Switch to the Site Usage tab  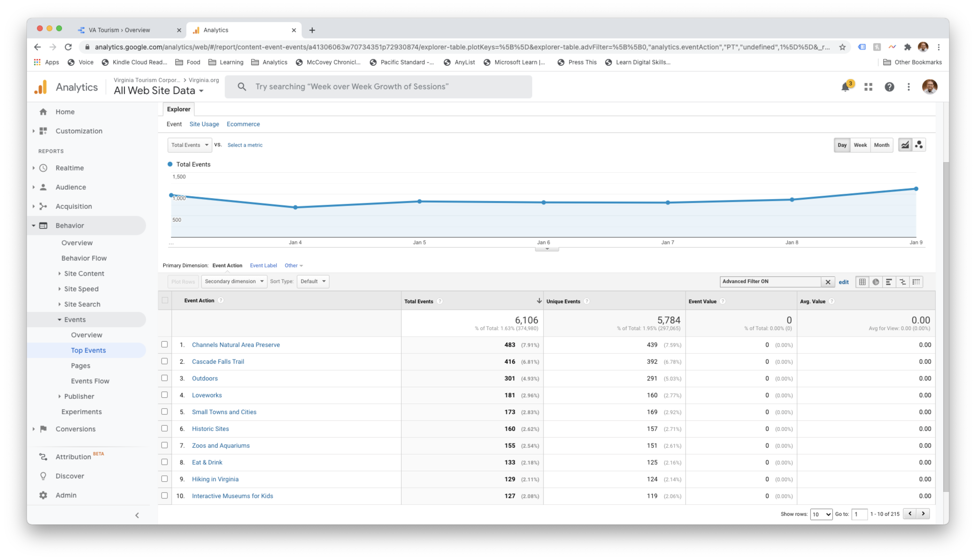tap(204, 124)
